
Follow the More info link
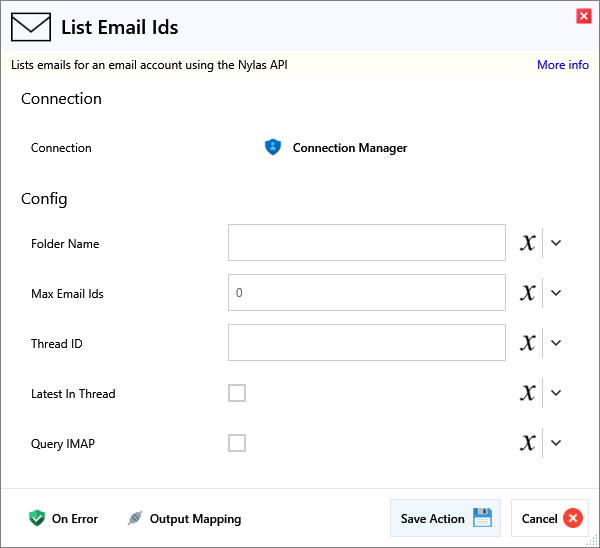point(562,65)
